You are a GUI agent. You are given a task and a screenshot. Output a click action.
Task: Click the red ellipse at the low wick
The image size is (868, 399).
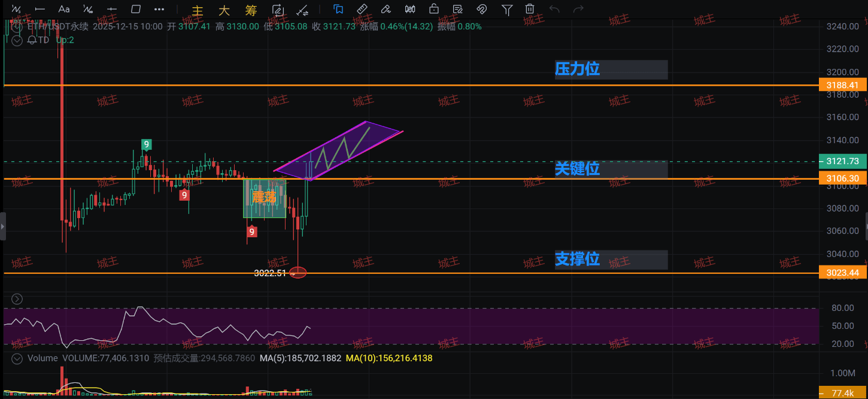[298, 273]
